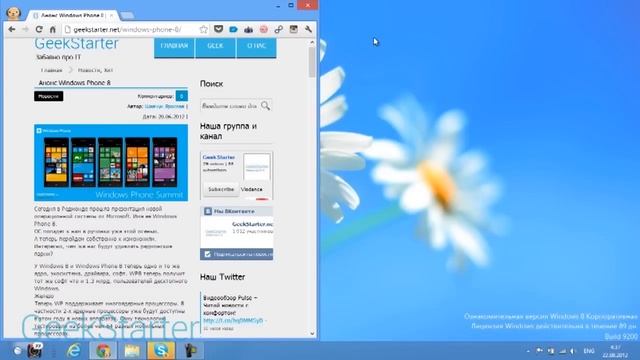Reload the geekstarter.net page

tap(39, 29)
